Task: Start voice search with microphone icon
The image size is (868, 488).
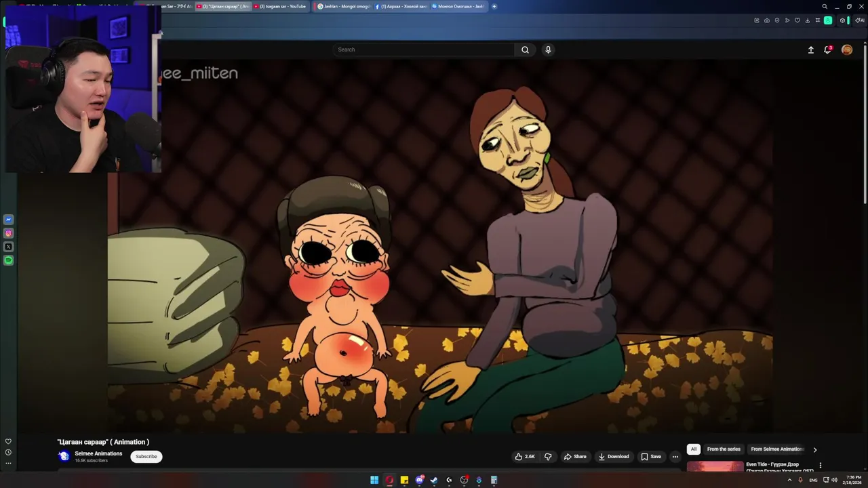Action: coord(548,49)
